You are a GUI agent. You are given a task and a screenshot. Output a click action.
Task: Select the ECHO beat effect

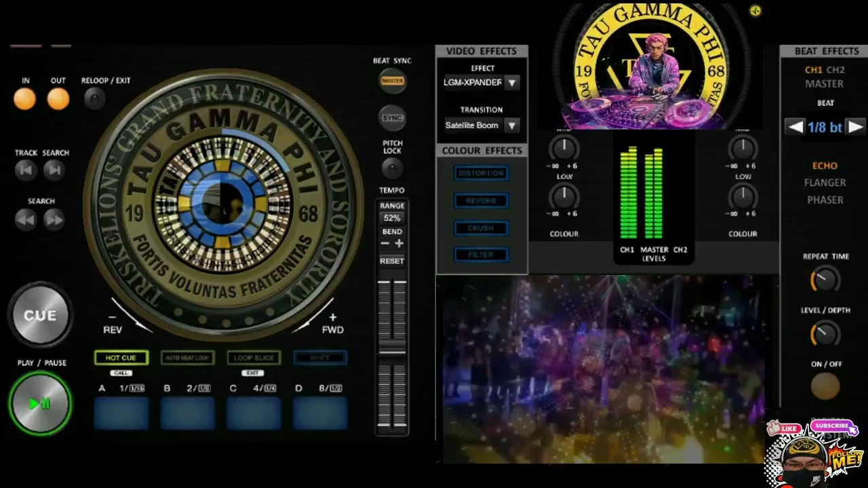coord(825,165)
